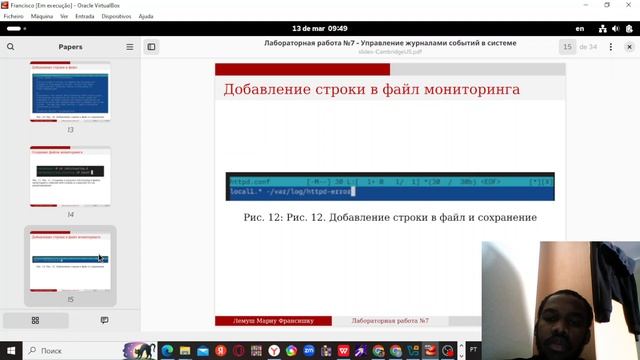The width and height of the screenshot is (640, 360).
Task: Click the network icon in GNOME top bar
Action: [602, 29]
